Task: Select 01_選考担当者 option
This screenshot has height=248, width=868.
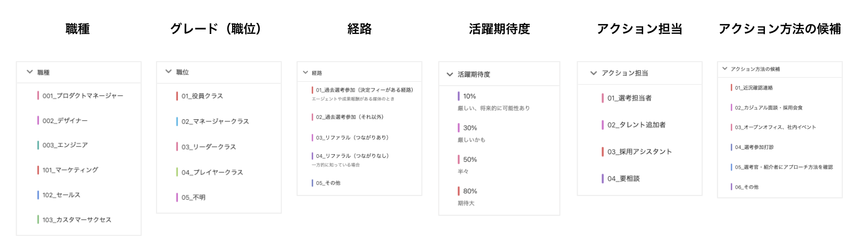Action: 629,98
